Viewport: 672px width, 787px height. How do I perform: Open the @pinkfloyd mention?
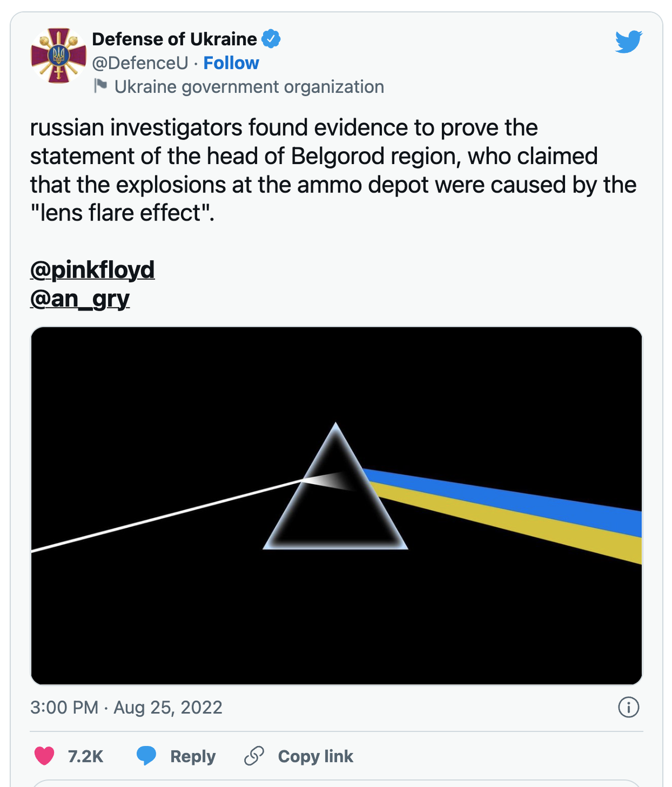(x=92, y=270)
